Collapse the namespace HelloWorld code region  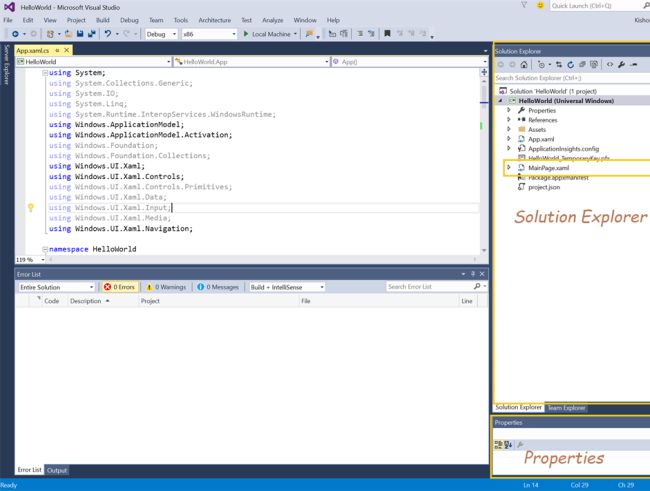tap(45, 249)
